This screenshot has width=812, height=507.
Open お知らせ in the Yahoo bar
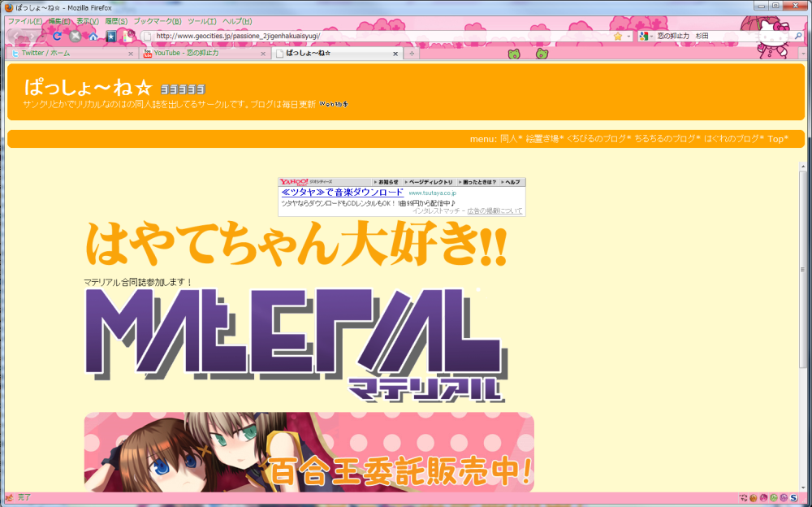click(388, 182)
